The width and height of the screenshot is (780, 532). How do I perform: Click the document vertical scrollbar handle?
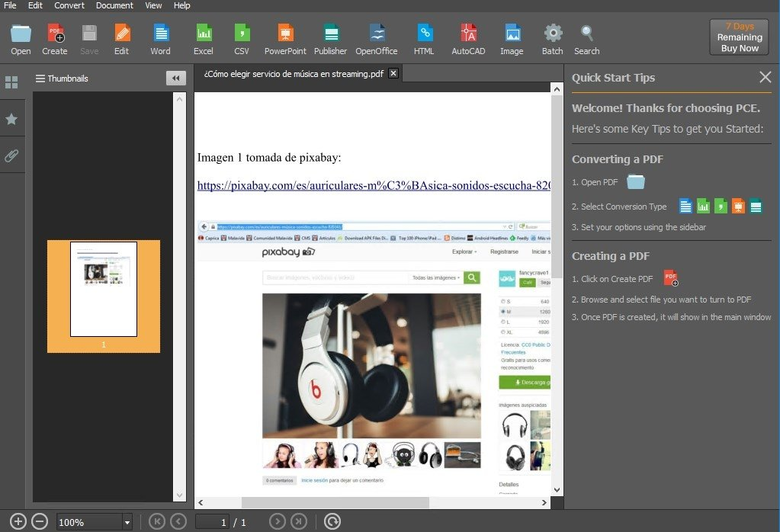(557, 188)
